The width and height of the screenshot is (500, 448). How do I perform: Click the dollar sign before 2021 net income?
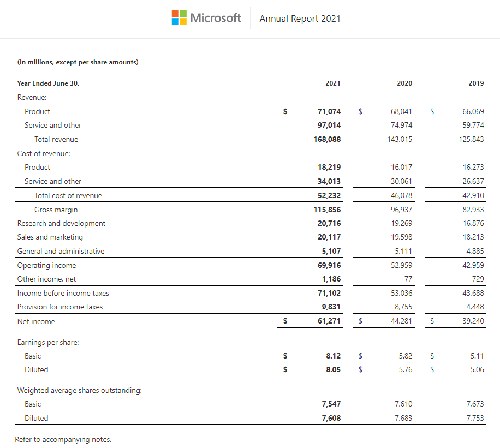(x=284, y=321)
